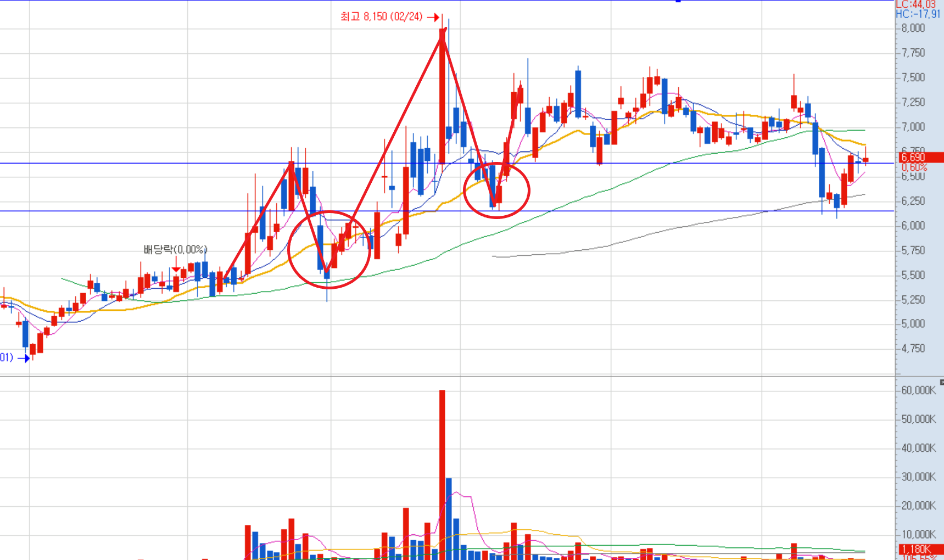Click the 6,250 price axis label
Image resolution: width=944 pixels, height=560 pixels.
point(913,201)
